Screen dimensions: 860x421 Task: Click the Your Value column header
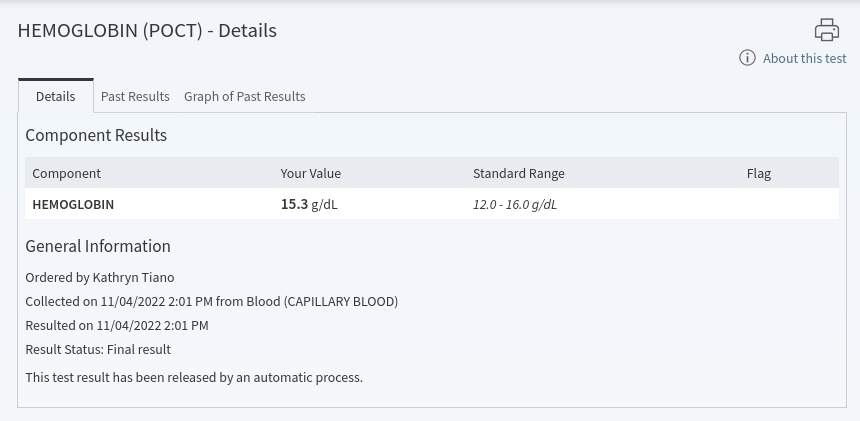tap(310, 173)
